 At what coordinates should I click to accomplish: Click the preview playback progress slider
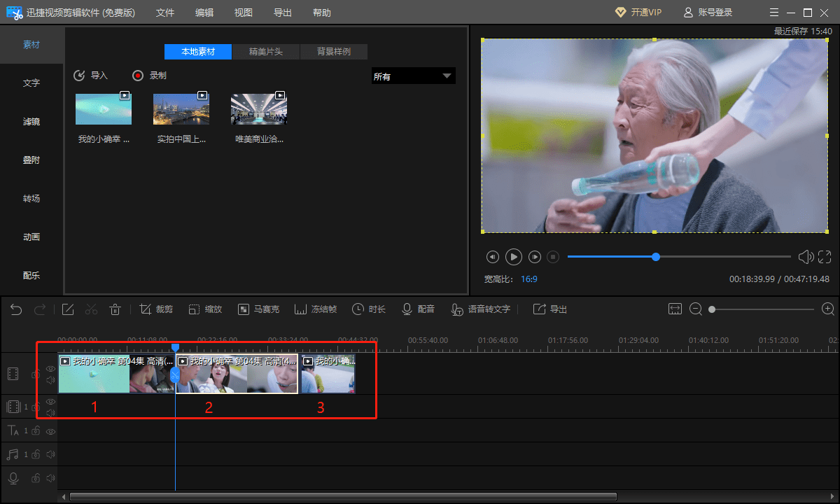pos(679,257)
